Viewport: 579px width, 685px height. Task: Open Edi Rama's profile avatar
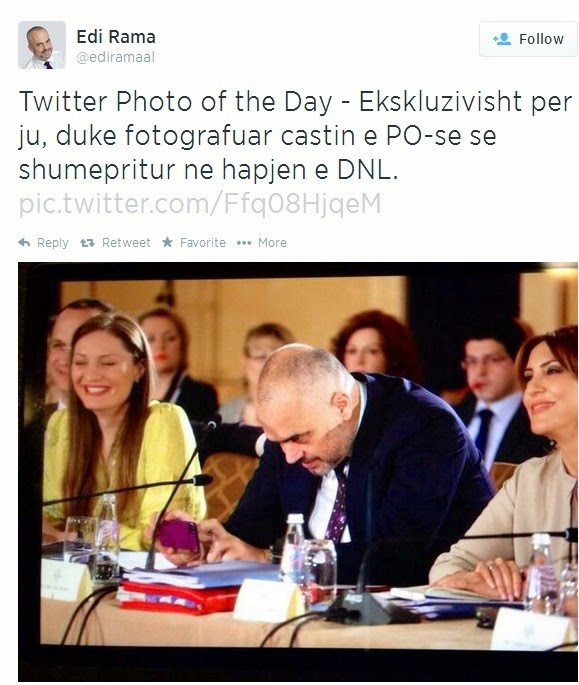[42, 45]
